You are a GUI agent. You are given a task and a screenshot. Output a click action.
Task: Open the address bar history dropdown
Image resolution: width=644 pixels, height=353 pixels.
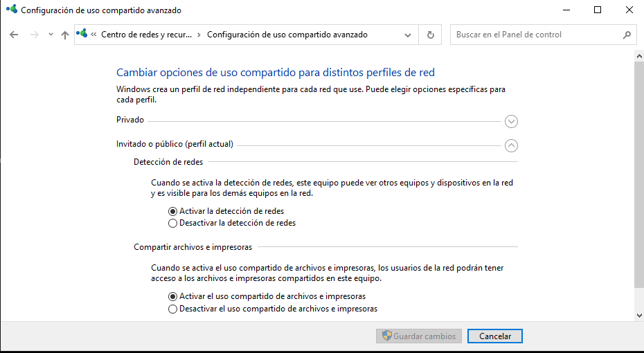(x=409, y=35)
